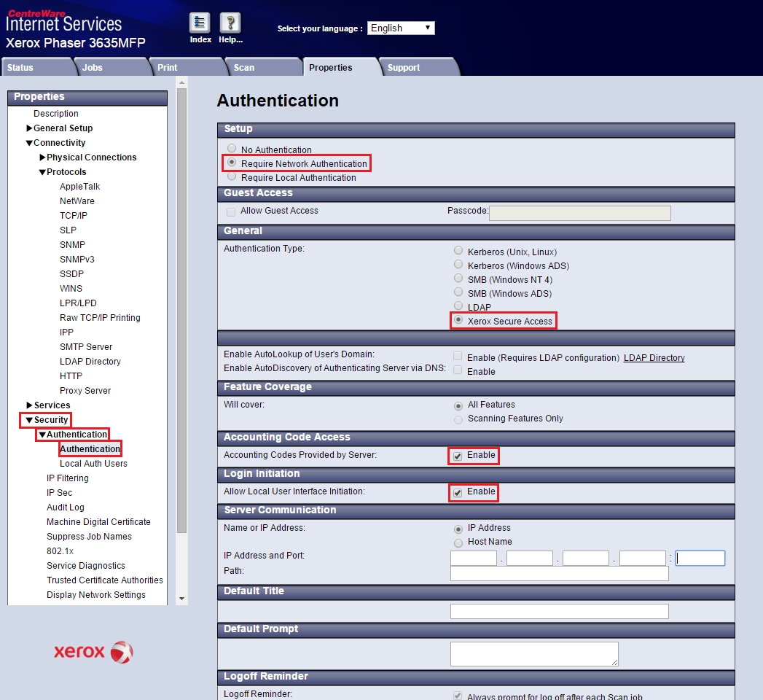Screen dimensions: 763x700
Task: Follow the LDAP Directory link
Action: coord(654,358)
